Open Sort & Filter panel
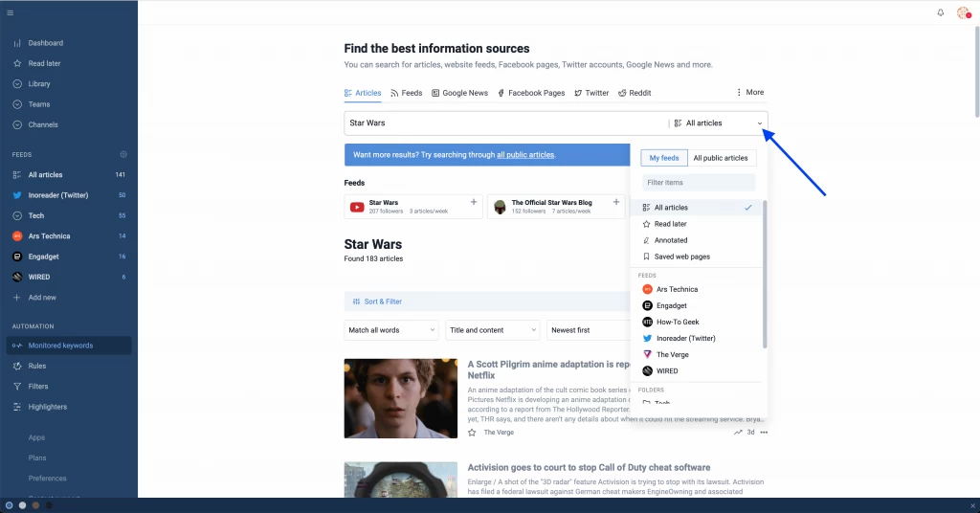Image resolution: width=980 pixels, height=513 pixels. [x=377, y=301]
